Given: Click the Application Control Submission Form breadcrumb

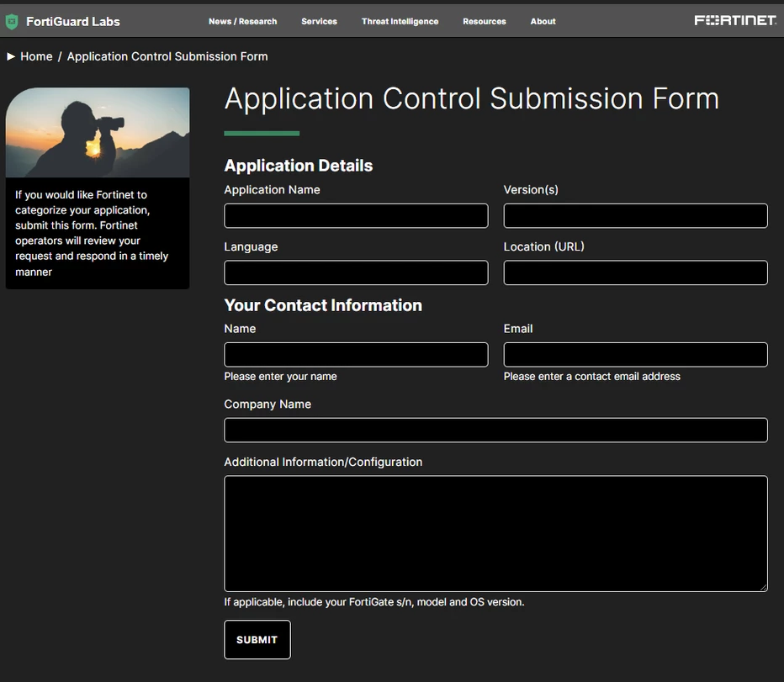Looking at the screenshot, I should 167,56.
